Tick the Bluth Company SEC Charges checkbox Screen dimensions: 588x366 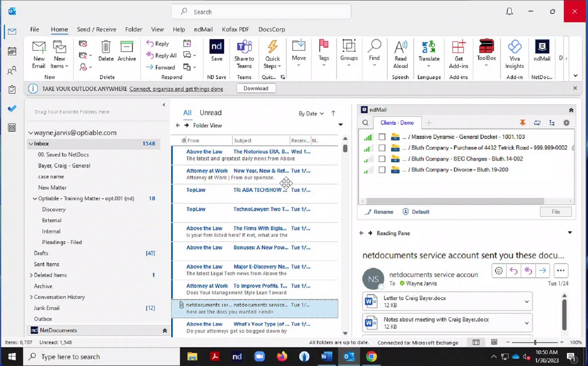pos(382,159)
